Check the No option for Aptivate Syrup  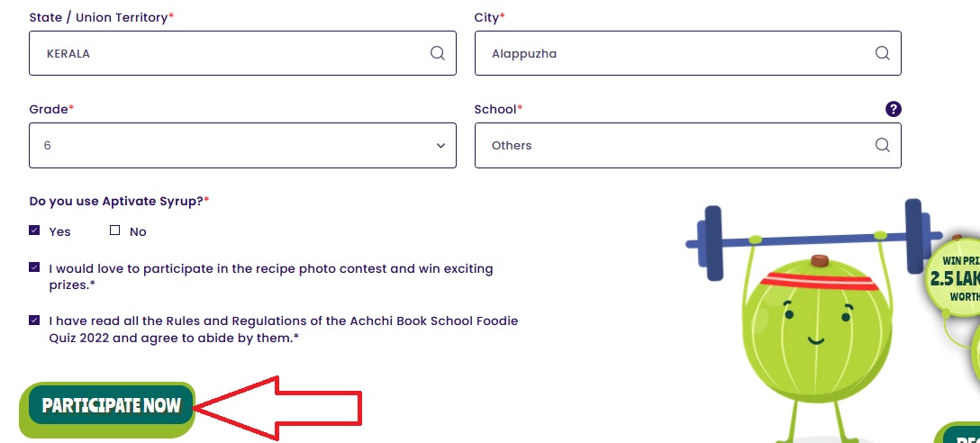(114, 231)
